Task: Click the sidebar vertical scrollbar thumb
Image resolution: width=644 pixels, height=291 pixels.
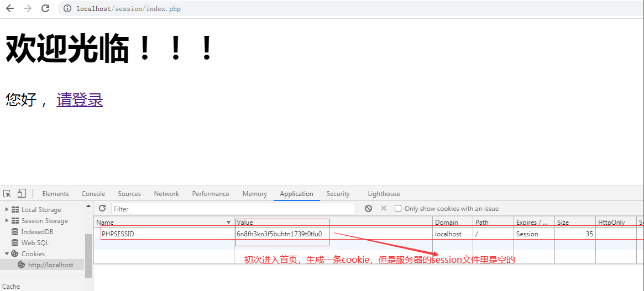Action: pos(88,256)
